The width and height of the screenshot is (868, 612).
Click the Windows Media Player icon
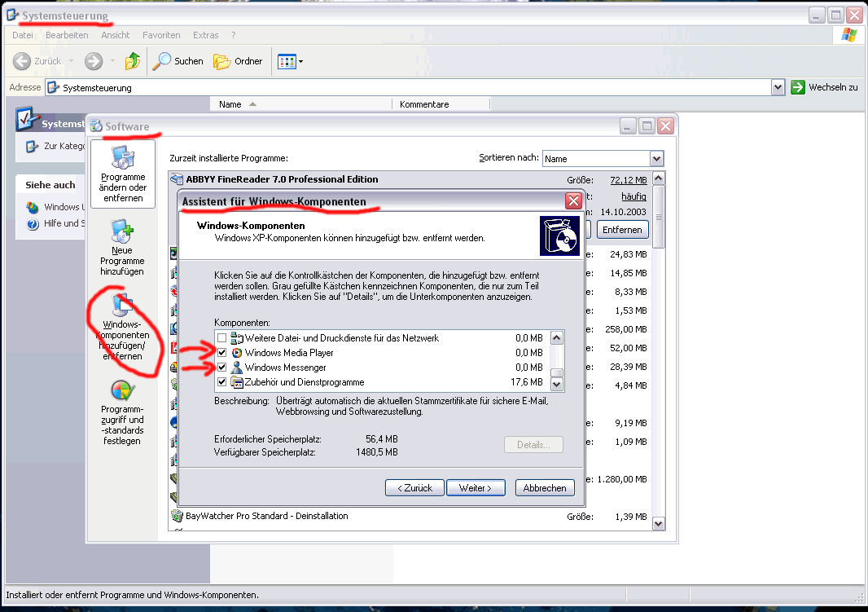point(237,353)
